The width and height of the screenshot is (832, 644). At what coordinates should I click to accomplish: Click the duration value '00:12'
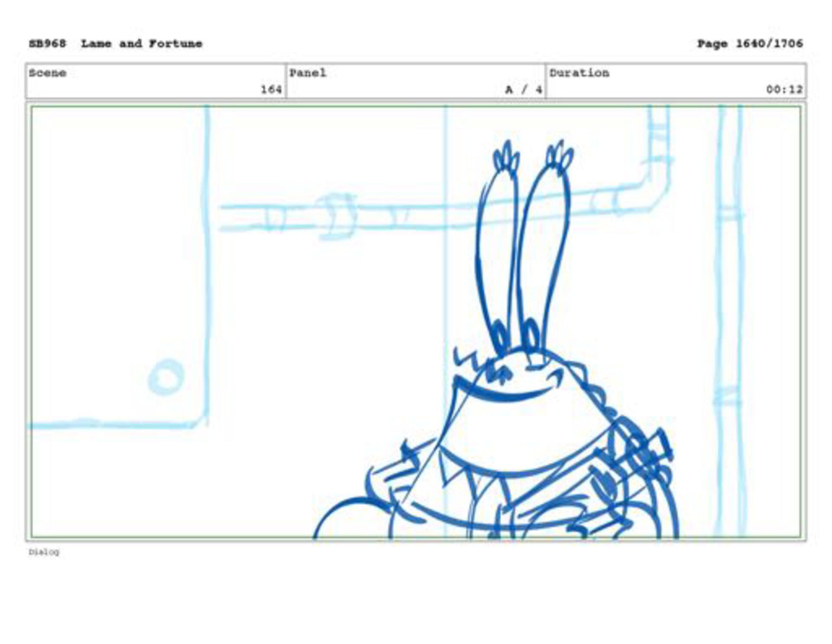pos(784,90)
